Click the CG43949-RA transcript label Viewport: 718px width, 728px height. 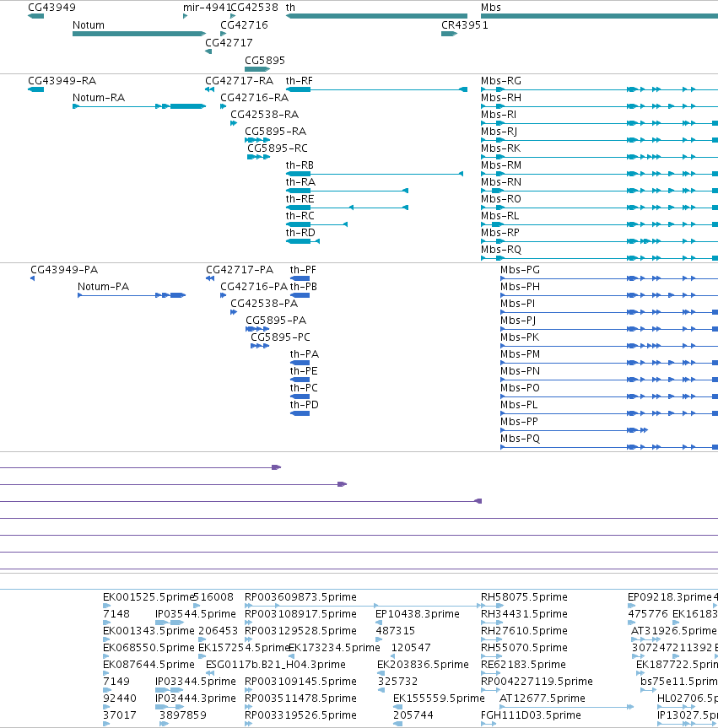click(62, 81)
